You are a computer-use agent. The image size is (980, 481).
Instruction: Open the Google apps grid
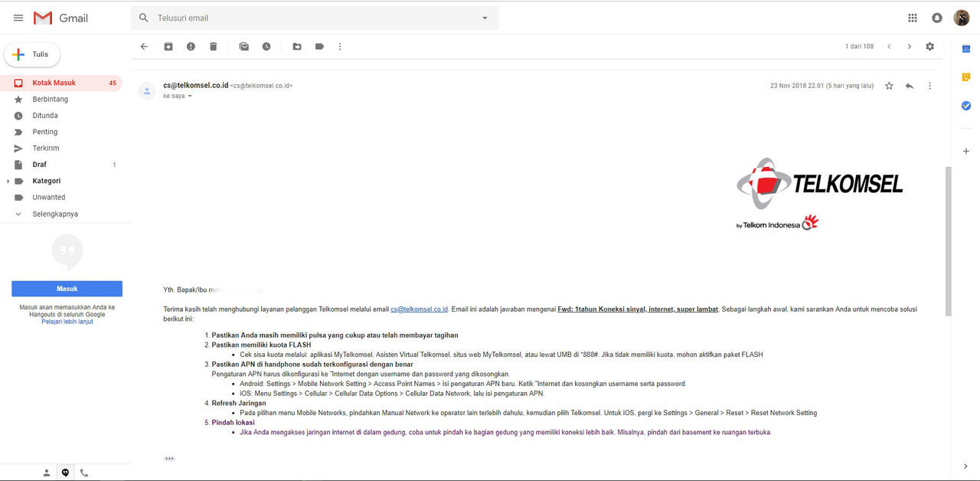pyautogui.click(x=913, y=18)
